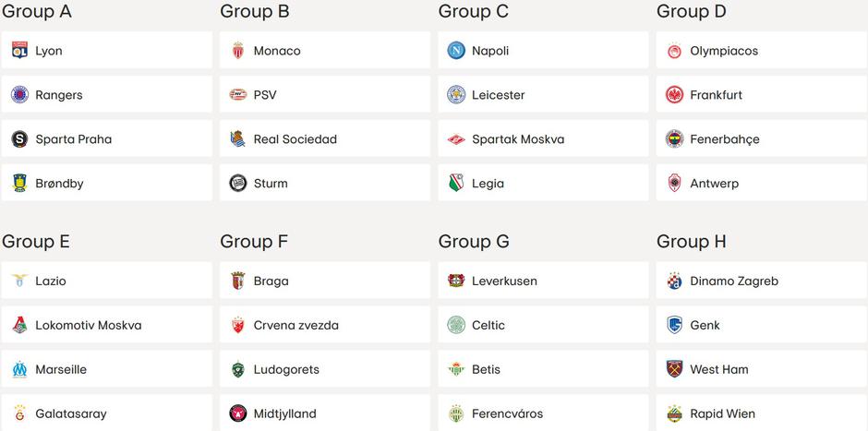Click the Monaco club crest icon

tap(238, 50)
